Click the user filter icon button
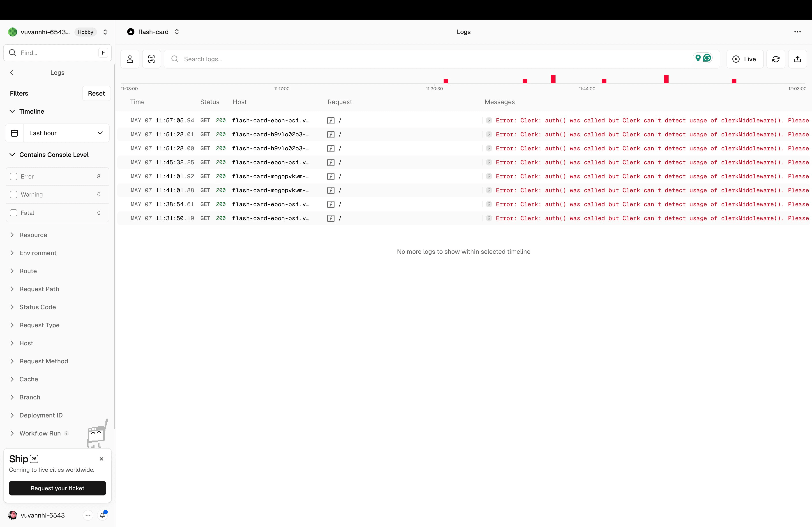Viewport: 812px width, 527px height. click(x=130, y=59)
